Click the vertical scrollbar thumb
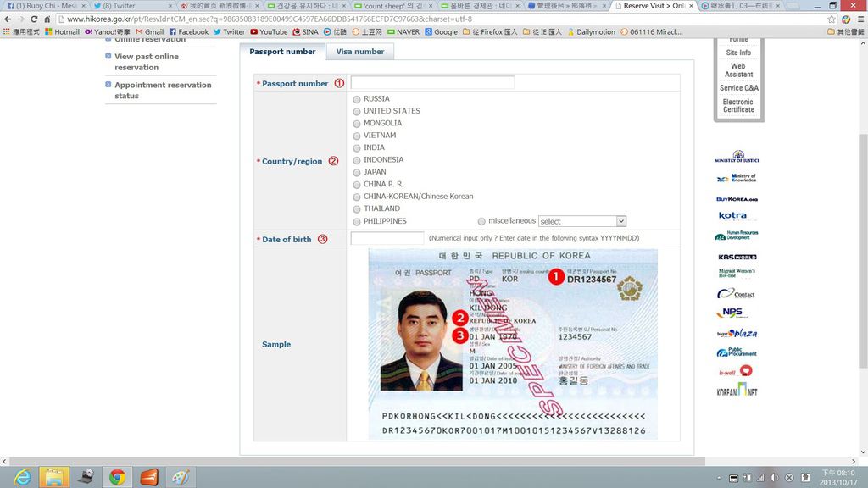This screenshot has height=488, width=868. point(863,251)
